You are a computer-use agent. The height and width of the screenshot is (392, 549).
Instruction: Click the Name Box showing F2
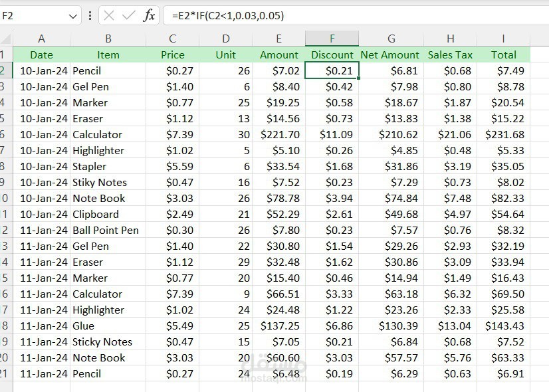coord(35,16)
